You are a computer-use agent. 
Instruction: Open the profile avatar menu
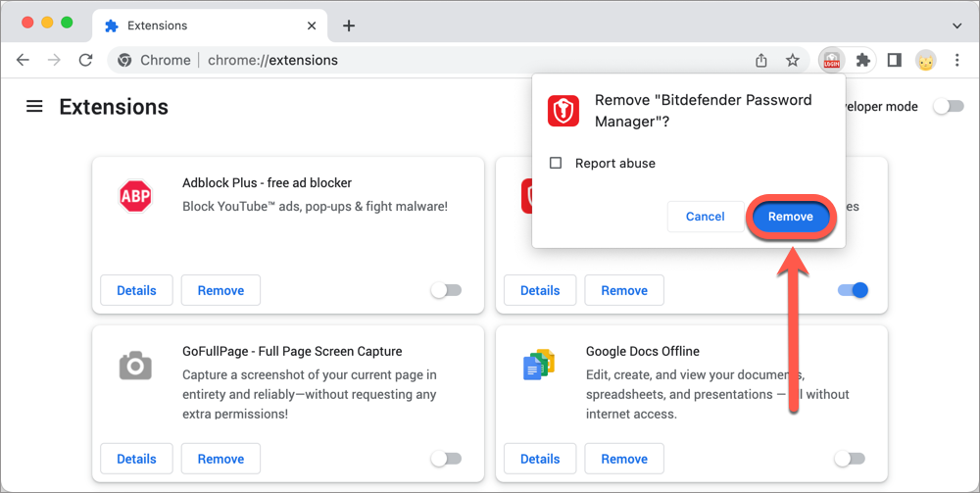pyautogui.click(x=926, y=60)
